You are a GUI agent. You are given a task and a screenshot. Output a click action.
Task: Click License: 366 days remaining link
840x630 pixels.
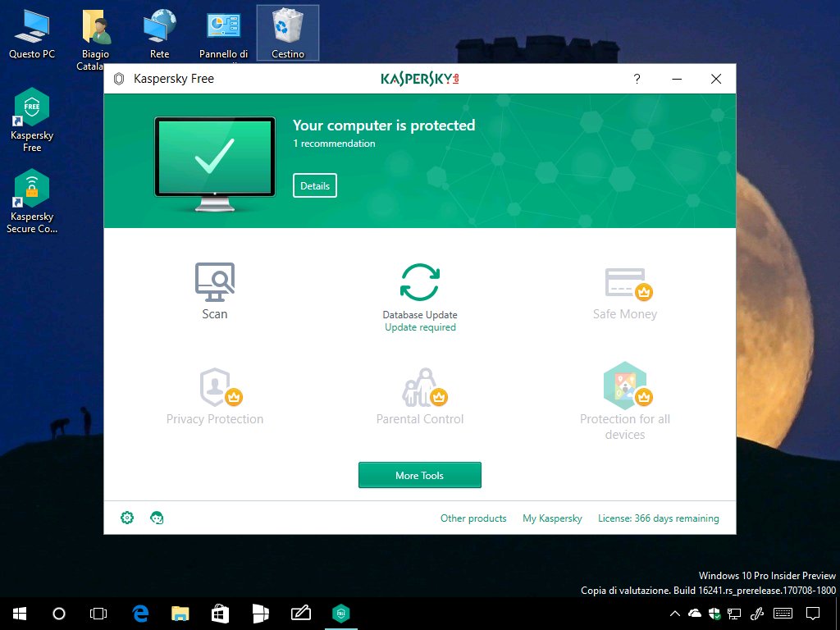659,518
